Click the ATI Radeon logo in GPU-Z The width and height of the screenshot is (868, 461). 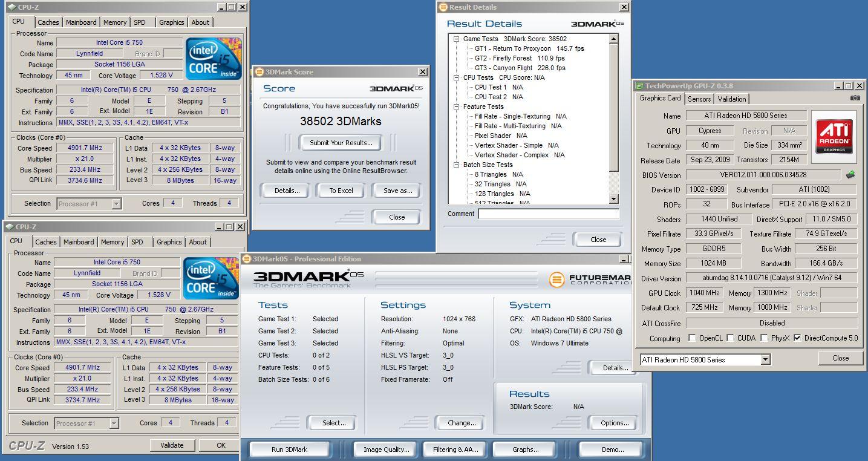click(834, 137)
